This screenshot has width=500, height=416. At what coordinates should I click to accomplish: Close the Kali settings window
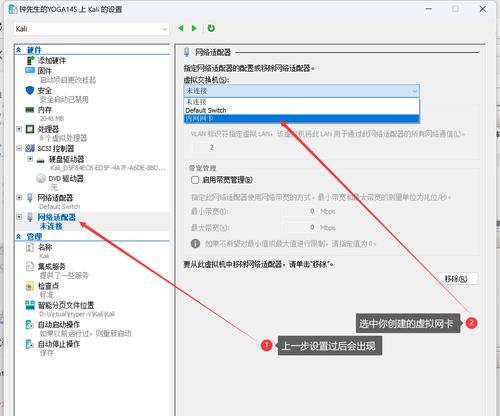point(482,9)
